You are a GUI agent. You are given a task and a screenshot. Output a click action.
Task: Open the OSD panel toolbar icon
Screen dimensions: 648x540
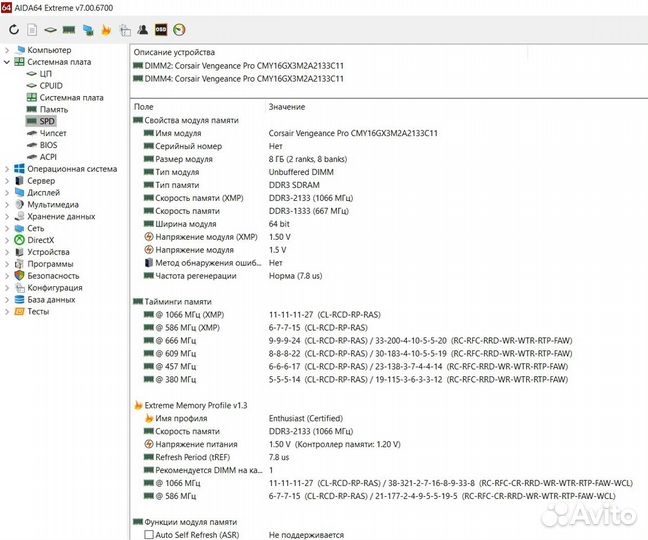point(161,30)
